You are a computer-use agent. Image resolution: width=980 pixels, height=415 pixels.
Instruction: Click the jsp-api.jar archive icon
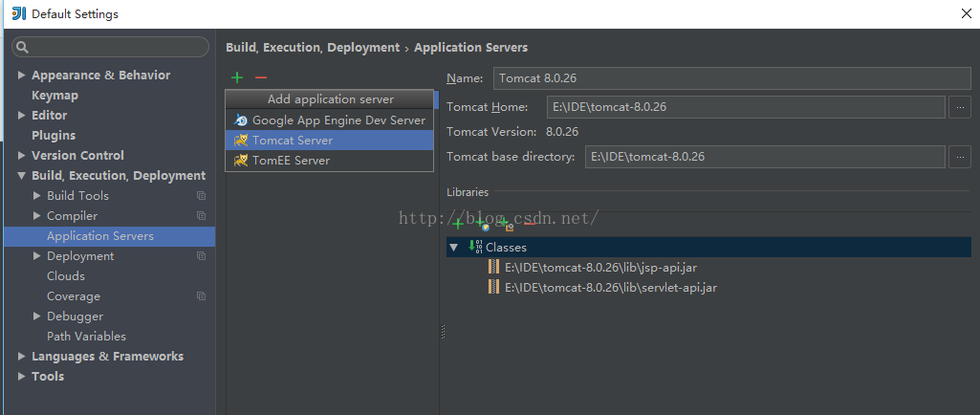493,267
